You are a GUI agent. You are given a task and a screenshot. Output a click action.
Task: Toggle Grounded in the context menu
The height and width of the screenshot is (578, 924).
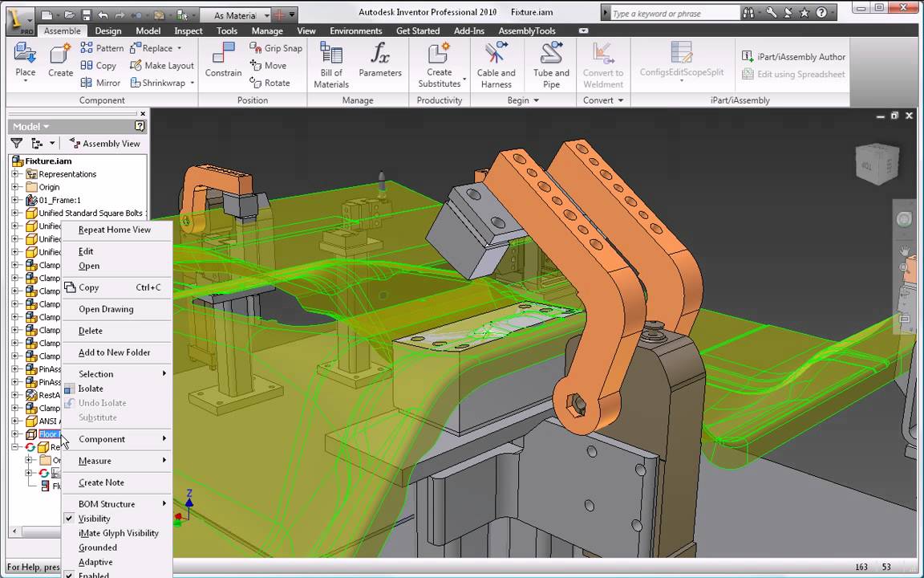click(98, 547)
